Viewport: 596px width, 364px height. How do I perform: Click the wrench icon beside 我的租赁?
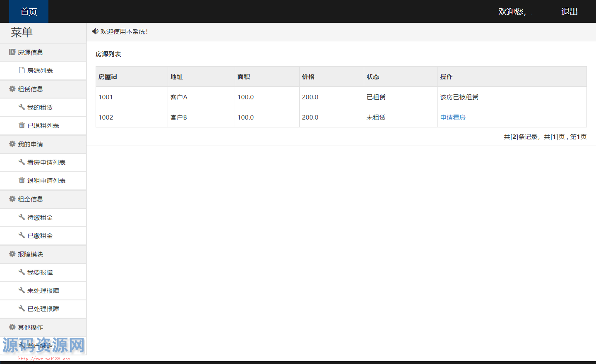(22, 107)
